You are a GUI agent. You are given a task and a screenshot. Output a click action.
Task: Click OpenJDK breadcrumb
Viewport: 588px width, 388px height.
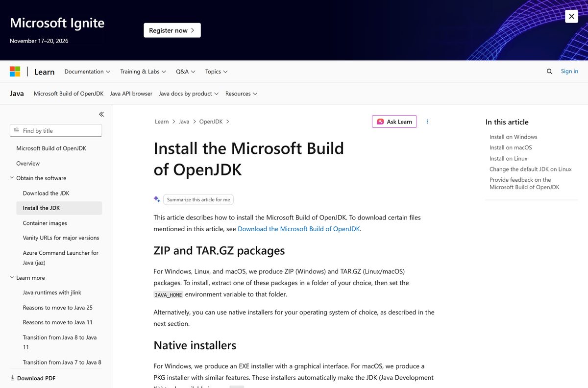[211, 121]
